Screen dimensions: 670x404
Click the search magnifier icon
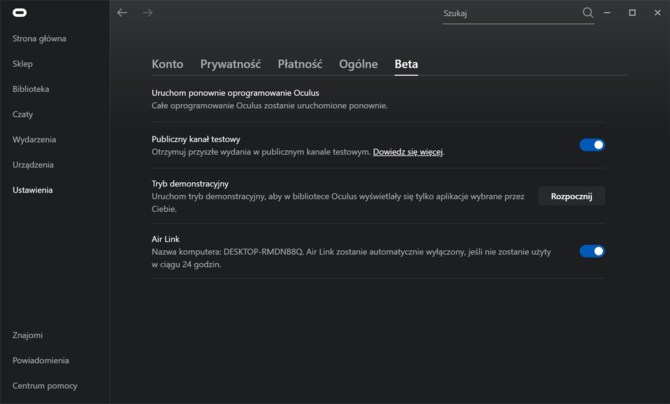click(x=588, y=13)
